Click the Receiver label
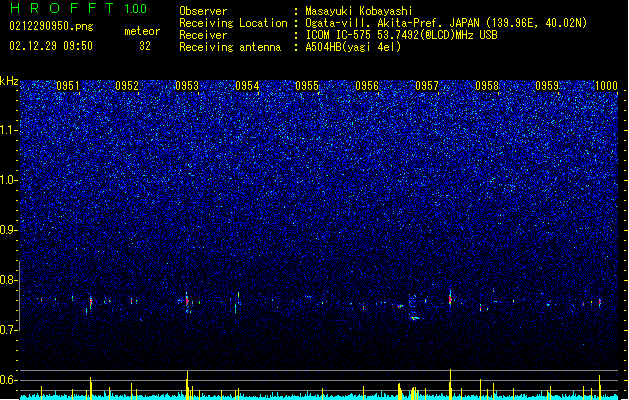Viewport: 629px width, 400px height. point(203,35)
